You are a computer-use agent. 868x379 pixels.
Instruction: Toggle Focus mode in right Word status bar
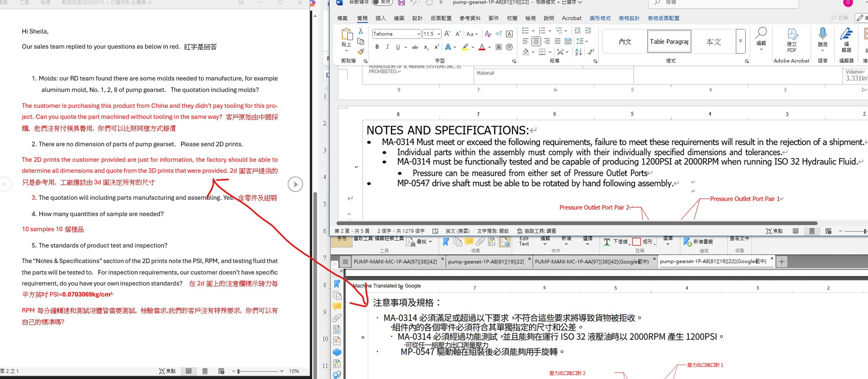(x=775, y=231)
